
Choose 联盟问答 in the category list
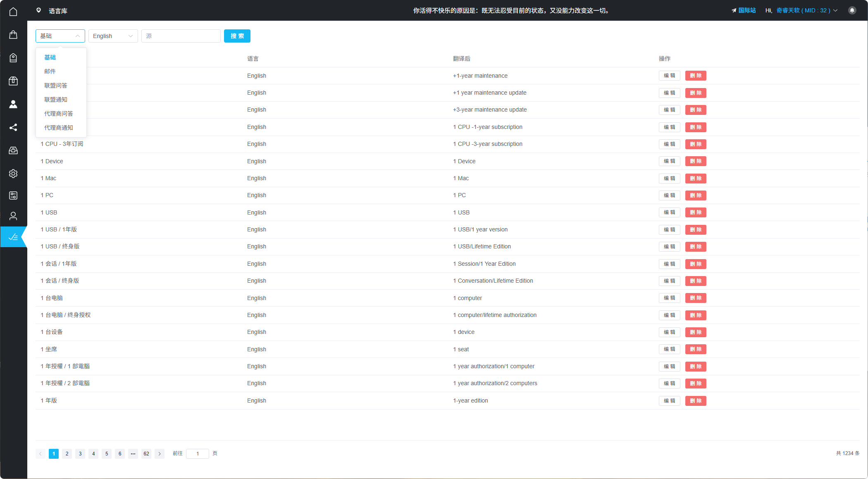coord(55,85)
